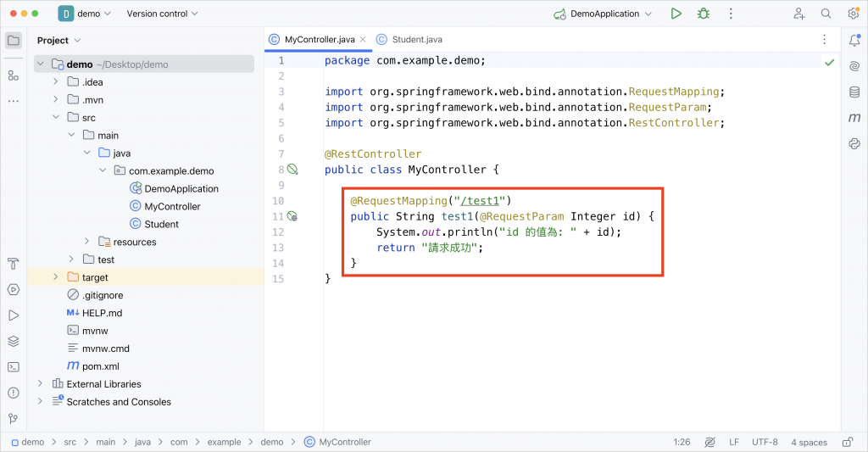Collapse the src folder in the tree
868x452 pixels.
[56, 118]
